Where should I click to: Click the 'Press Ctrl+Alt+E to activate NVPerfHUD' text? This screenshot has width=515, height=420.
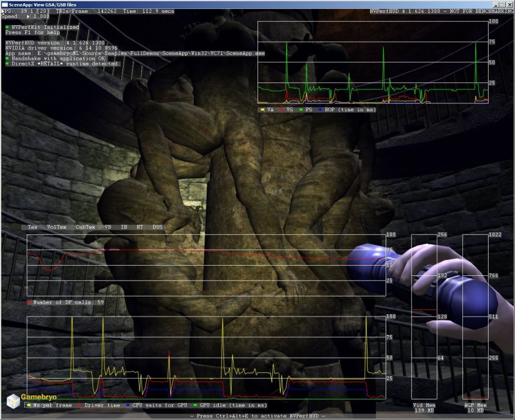click(257, 415)
